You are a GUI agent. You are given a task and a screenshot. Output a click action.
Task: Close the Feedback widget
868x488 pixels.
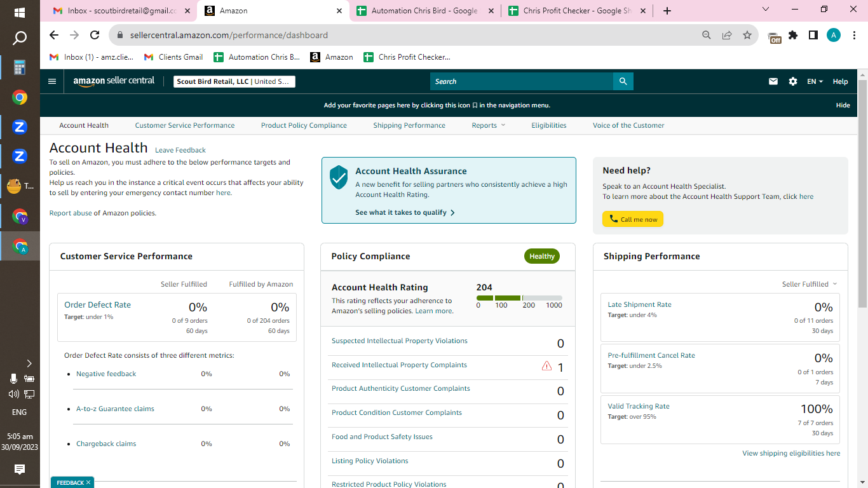88,483
